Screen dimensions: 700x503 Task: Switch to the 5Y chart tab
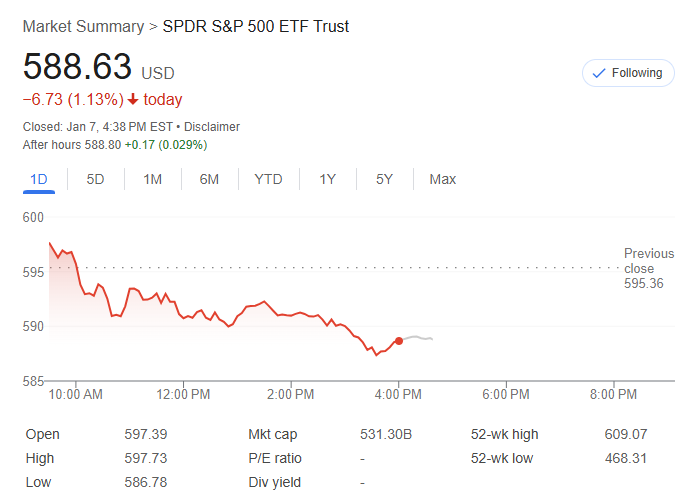pyautogui.click(x=384, y=179)
